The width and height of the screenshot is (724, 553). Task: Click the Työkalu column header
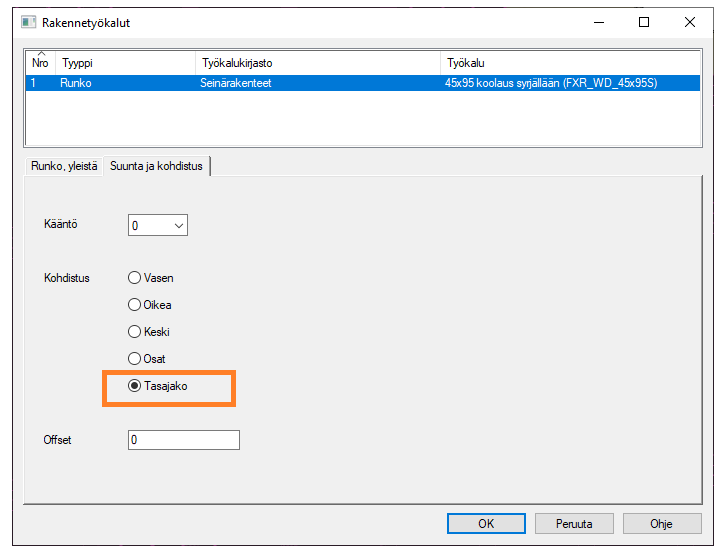[x=570, y=63]
